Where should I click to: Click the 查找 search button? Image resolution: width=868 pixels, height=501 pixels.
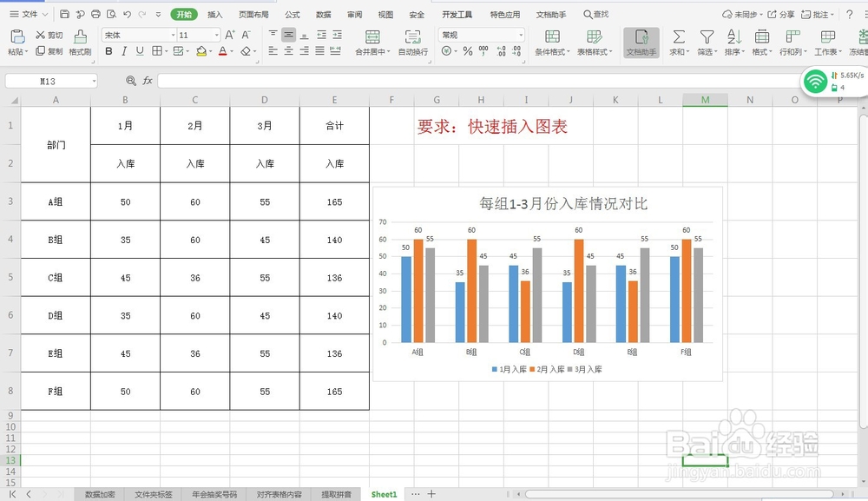596,15
